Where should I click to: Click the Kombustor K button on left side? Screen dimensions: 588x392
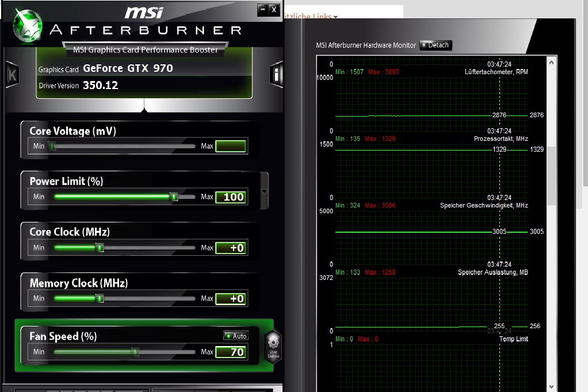click(13, 75)
